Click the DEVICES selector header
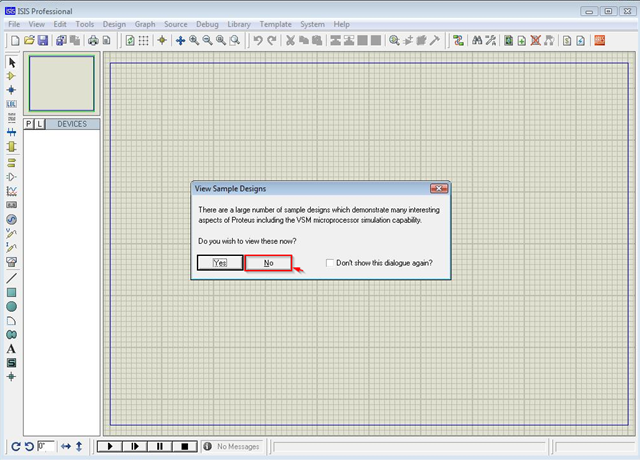Screen dimensions: 640x460 point(72,124)
